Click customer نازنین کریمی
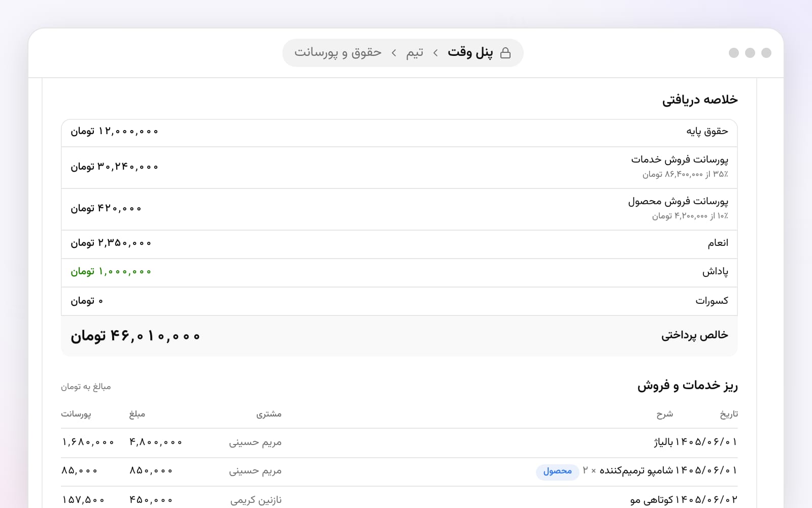The width and height of the screenshot is (812, 508). pyautogui.click(x=256, y=500)
